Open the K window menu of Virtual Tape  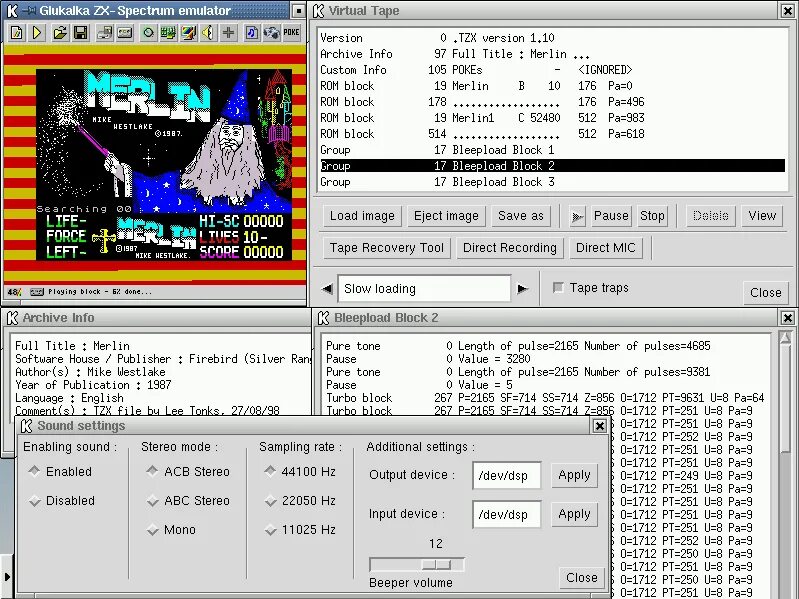tap(318, 11)
